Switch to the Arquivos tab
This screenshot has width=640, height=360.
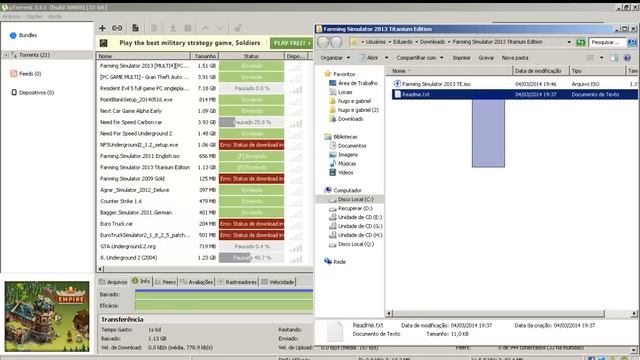[x=113, y=282]
